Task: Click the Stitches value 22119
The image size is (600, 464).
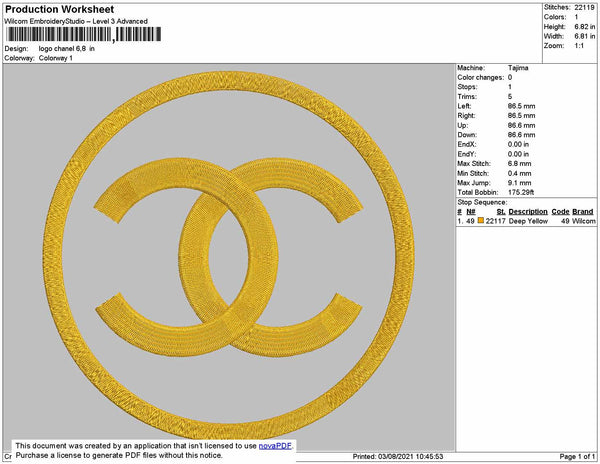Action: [x=585, y=7]
